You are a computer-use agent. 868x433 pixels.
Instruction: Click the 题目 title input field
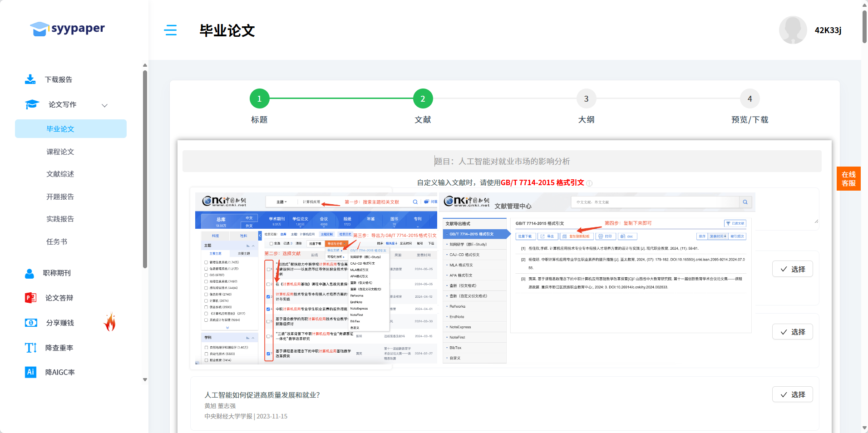tap(502, 161)
